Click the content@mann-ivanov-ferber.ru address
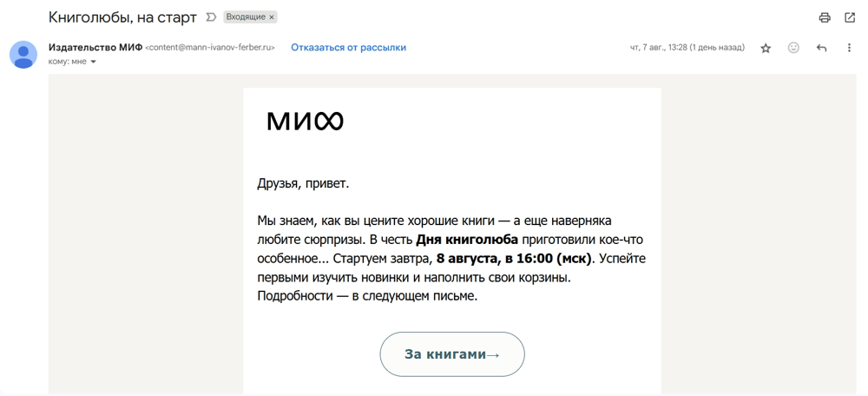This screenshot has height=396, width=868. tap(210, 48)
